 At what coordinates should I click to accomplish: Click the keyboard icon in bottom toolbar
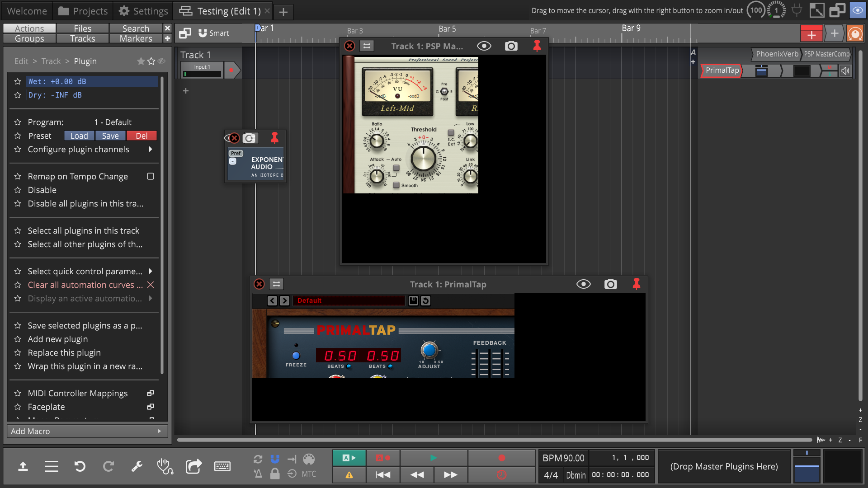tap(222, 466)
